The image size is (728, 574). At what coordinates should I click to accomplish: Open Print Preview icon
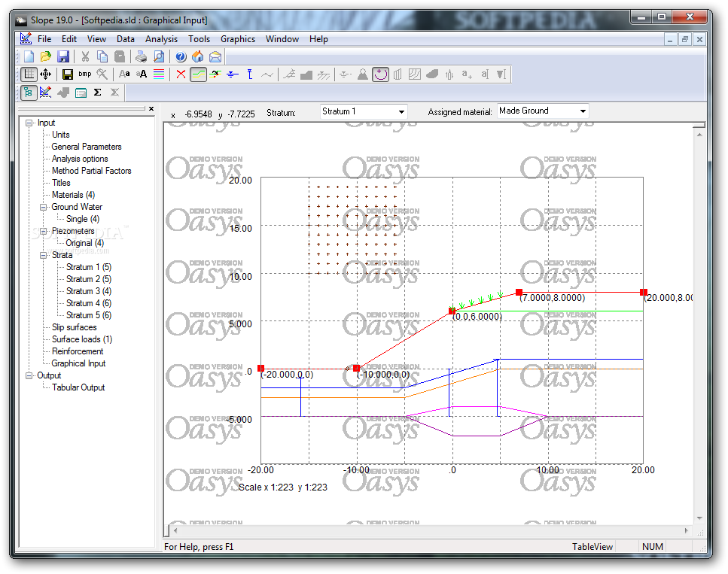pos(159,56)
